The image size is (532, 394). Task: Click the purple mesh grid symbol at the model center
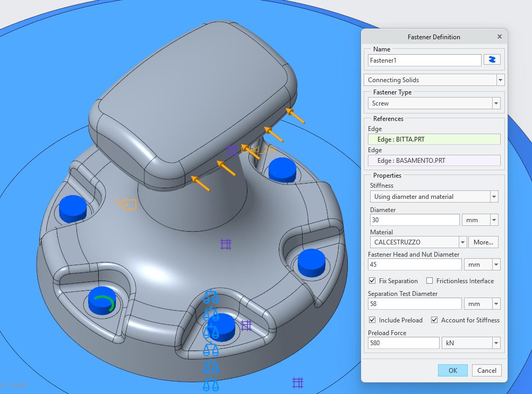click(225, 244)
